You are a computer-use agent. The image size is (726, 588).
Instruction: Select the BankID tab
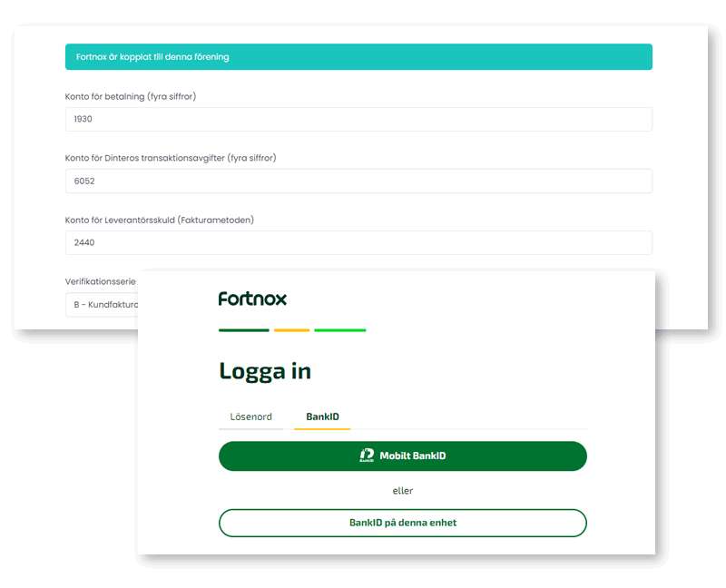coord(322,416)
